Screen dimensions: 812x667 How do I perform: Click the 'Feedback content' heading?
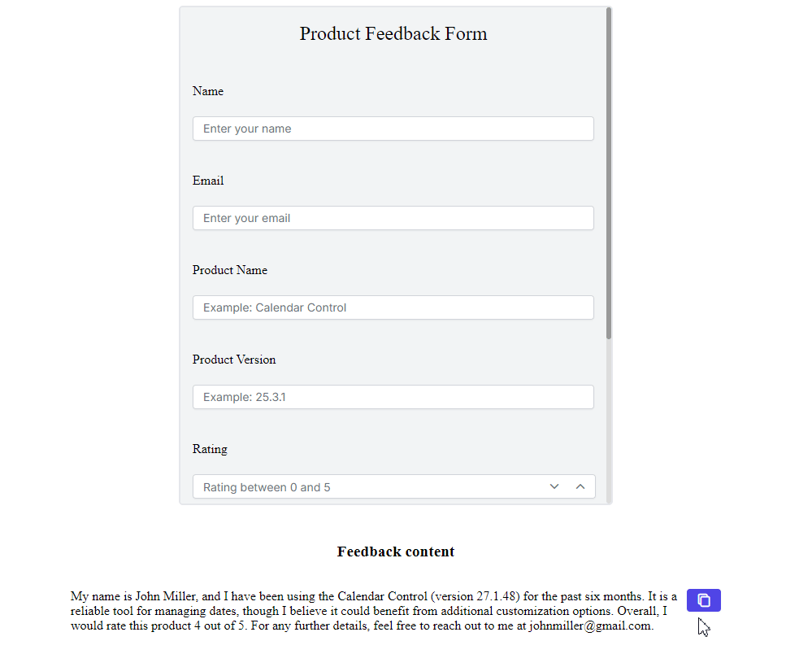pos(396,551)
